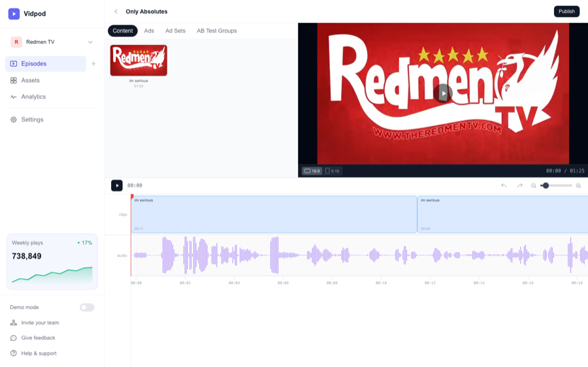Click Invite your team link
The height and width of the screenshot is (367, 588).
40,323
